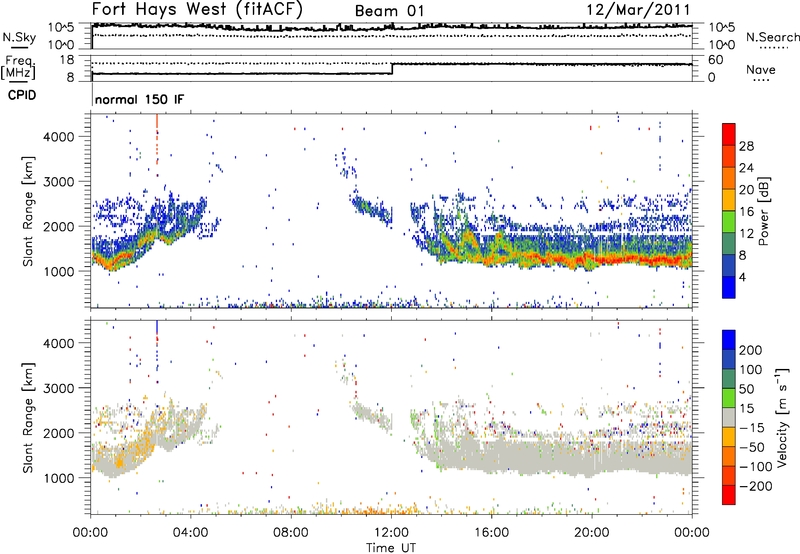Click the '50' velocity colorbar label
Screen dimensions: 800x554
[x=746, y=389]
